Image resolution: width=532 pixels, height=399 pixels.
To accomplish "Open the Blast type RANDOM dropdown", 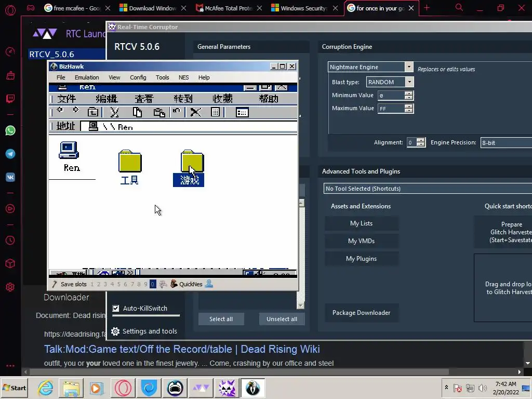I will (x=409, y=82).
